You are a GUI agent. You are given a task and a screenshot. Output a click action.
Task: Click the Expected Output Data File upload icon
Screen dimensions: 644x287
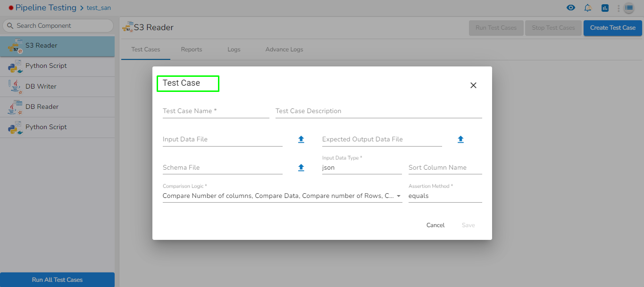tap(460, 139)
